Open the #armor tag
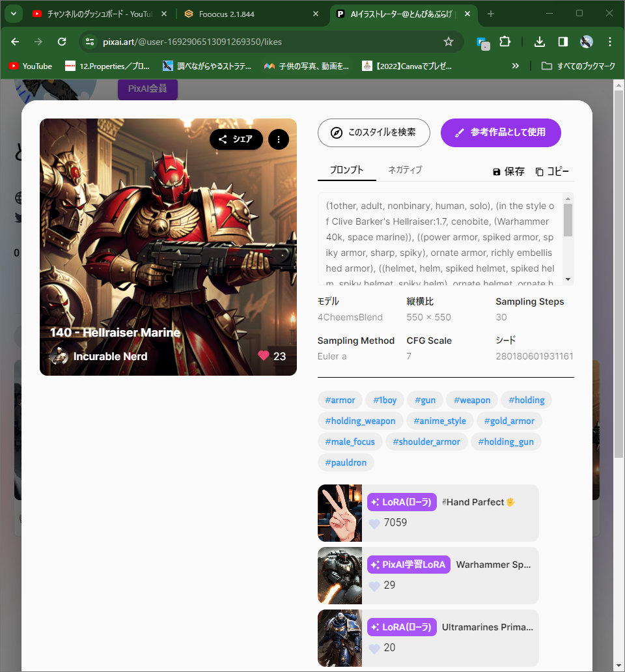This screenshot has height=672, width=625. (340, 400)
